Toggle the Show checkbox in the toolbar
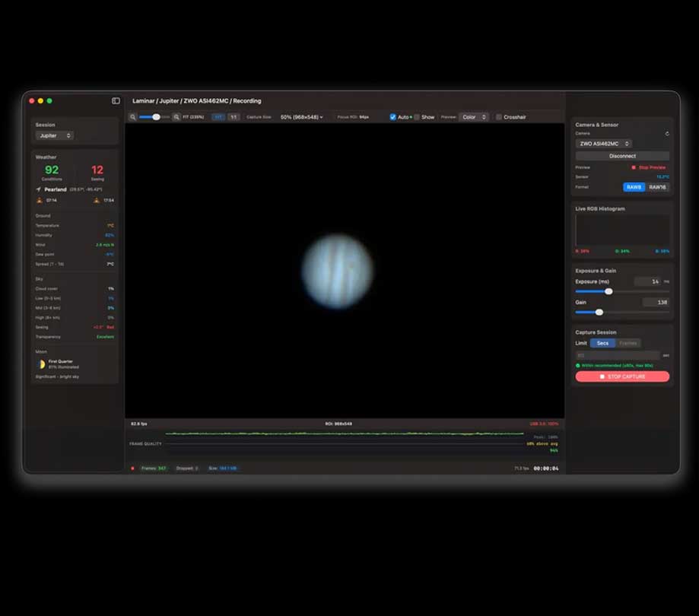 [x=416, y=117]
